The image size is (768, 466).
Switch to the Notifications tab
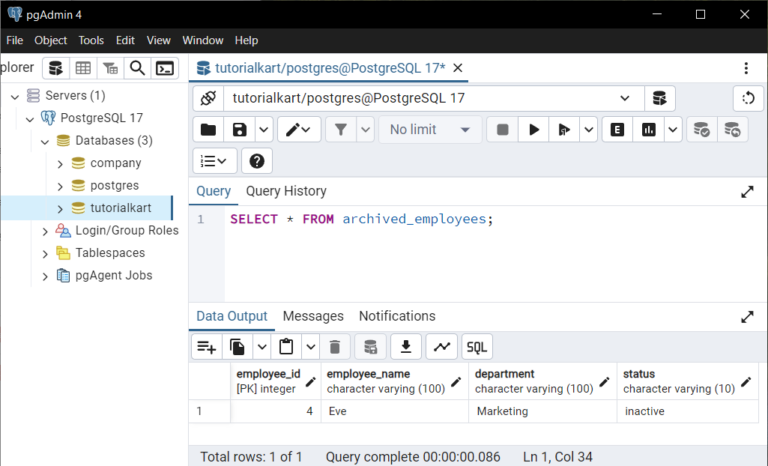(397, 316)
